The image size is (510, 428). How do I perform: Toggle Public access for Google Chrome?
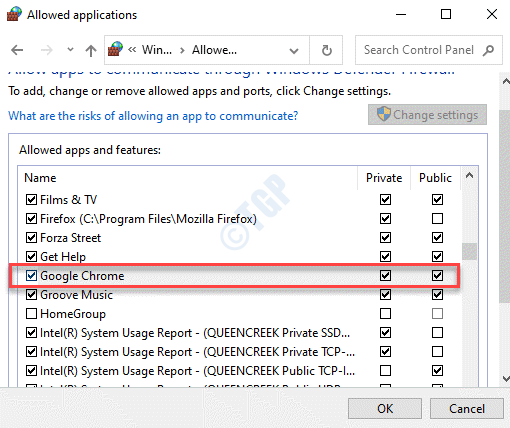[x=437, y=276]
